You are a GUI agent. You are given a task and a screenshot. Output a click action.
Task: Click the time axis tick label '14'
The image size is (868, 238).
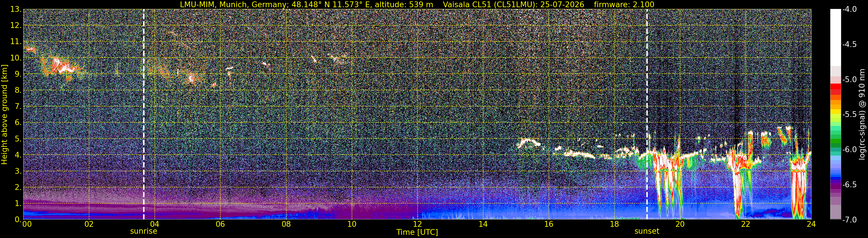click(483, 224)
